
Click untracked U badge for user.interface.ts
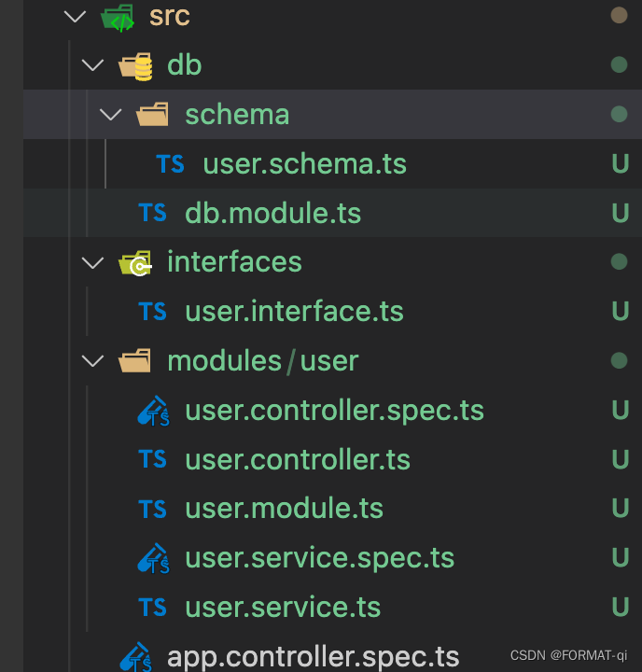(621, 311)
